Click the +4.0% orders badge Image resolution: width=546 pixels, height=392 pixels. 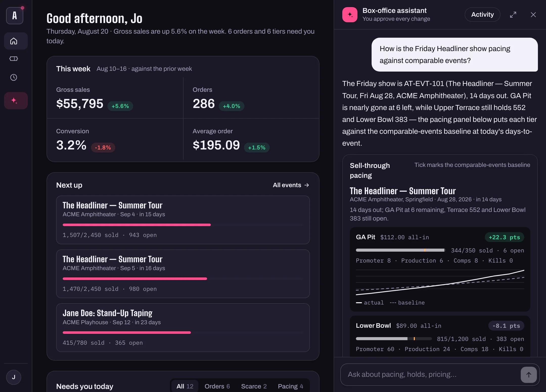pos(231,106)
